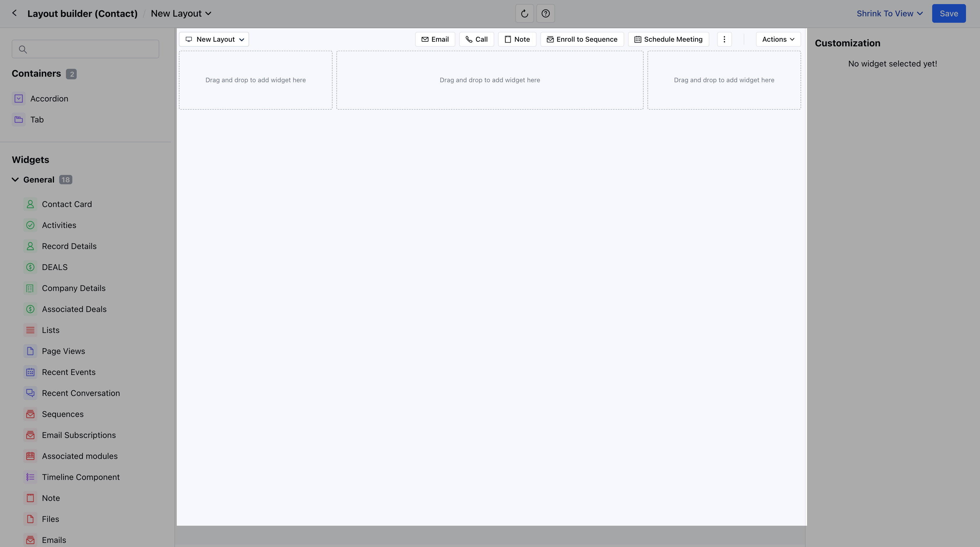Click the Record Details widget icon

tap(30, 246)
